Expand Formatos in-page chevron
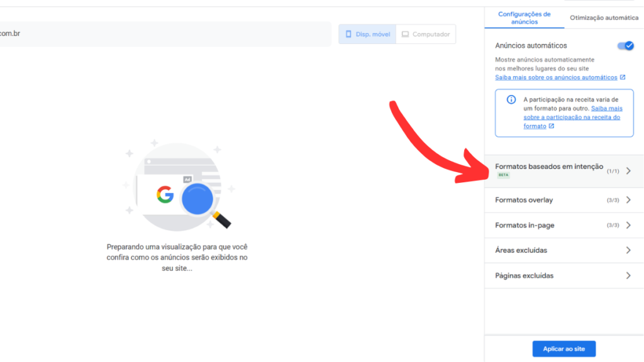This screenshot has width=644, height=362. 628,226
